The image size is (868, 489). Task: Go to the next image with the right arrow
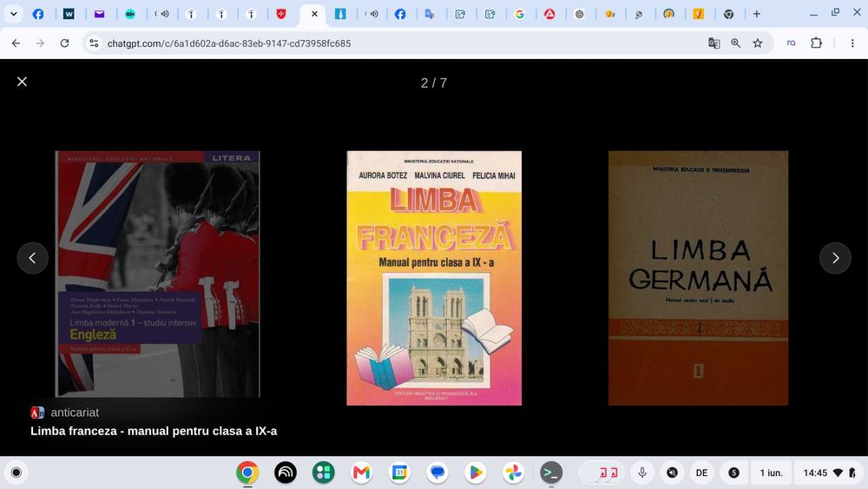(835, 258)
